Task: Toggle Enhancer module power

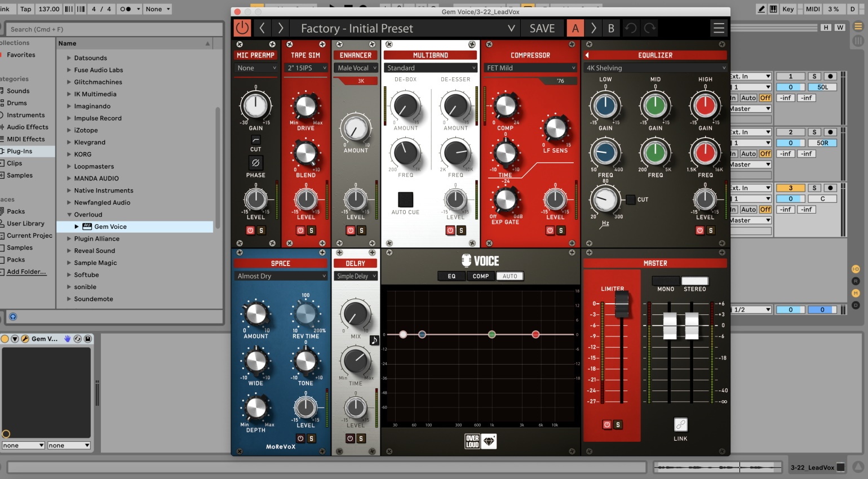Action: pyautogui.click(x=351, y=230)
